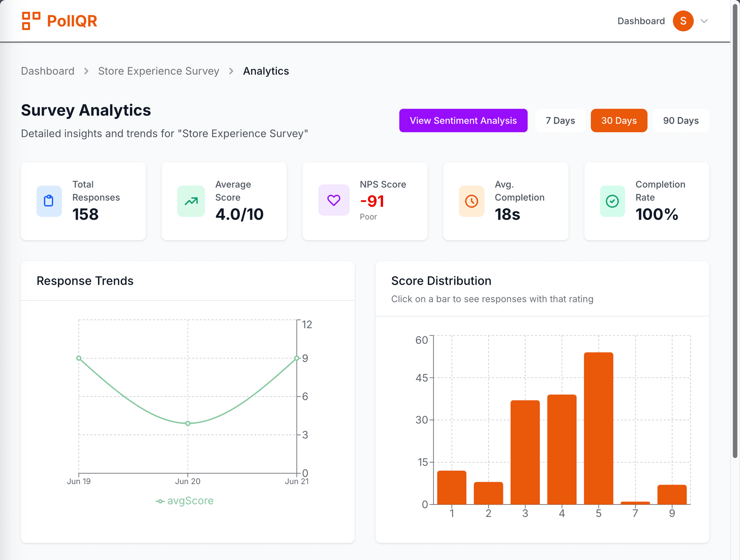Switch to the 7 Days view
The image size is (740, 560).
560,121
